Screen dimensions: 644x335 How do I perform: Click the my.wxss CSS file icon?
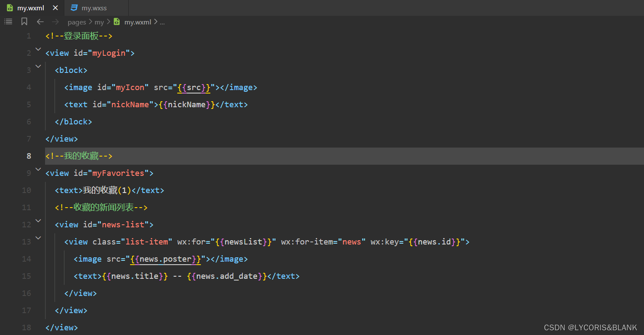pos(74,8)
